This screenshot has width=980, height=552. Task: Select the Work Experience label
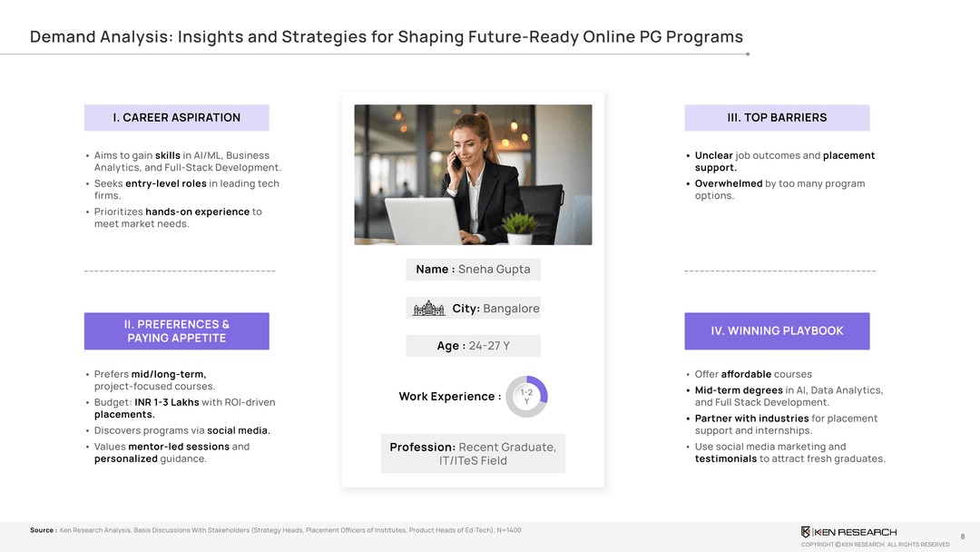click(449, 397)
